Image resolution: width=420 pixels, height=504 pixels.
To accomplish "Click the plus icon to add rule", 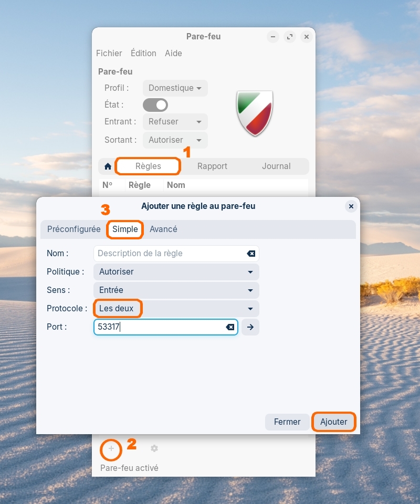I will click(111, 448).
